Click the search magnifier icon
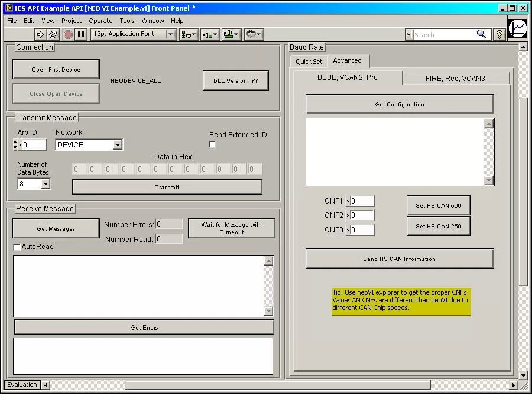The height and width of the screenshot is (394, 532). pos(481,34)
